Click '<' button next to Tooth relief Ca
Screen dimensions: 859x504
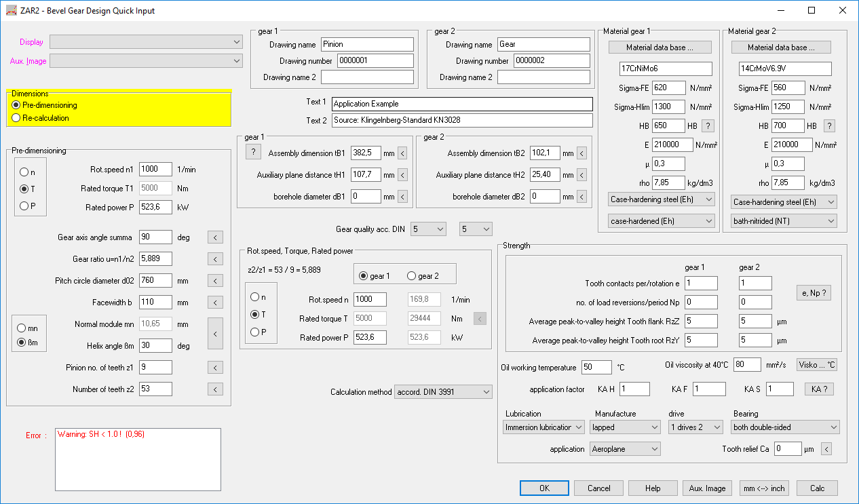(826, 449)
